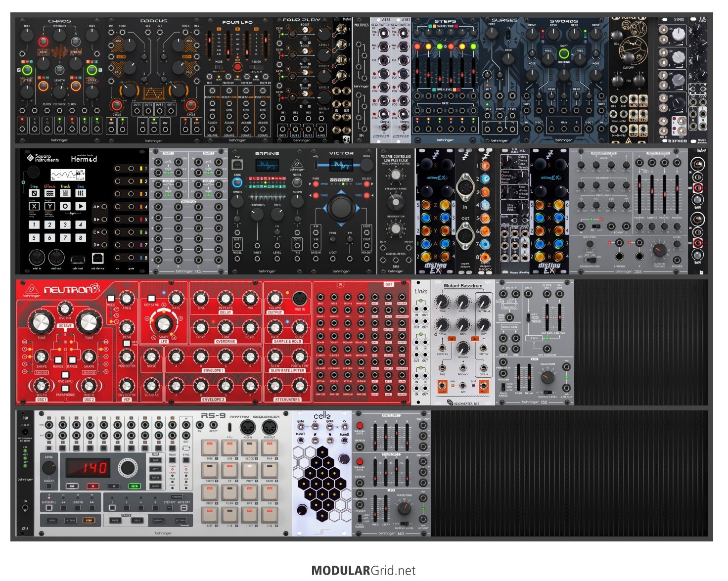
Task: Click the Y length button on Hermod
Action: [x=49, y=206]
